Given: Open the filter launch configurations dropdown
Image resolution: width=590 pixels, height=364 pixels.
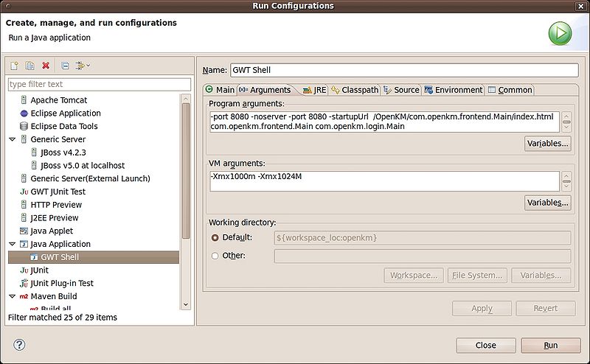Looking at the screenshot, I should (83, 66).
